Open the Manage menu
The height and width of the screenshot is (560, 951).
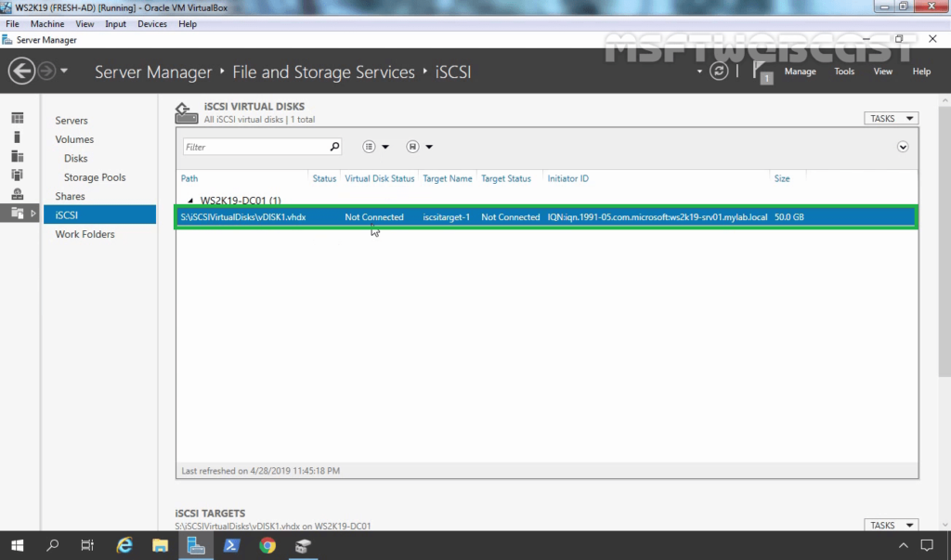coord(800,72)
